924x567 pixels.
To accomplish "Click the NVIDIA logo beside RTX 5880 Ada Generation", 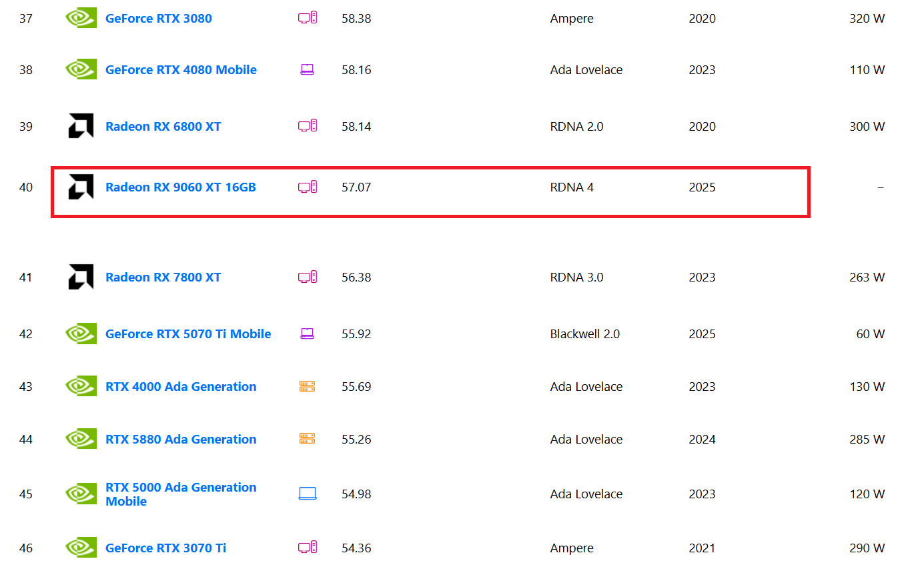I will pos(81,439).
